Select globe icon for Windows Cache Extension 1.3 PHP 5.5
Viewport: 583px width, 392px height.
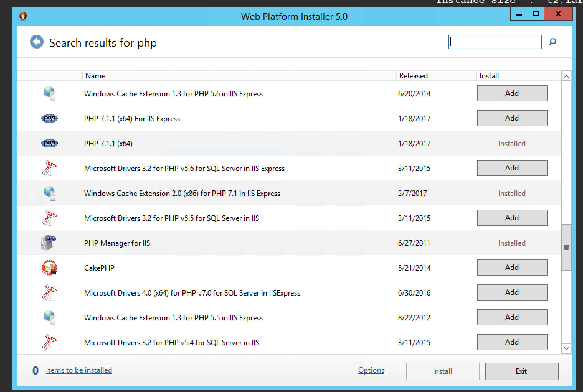click(x=50, y=318)
